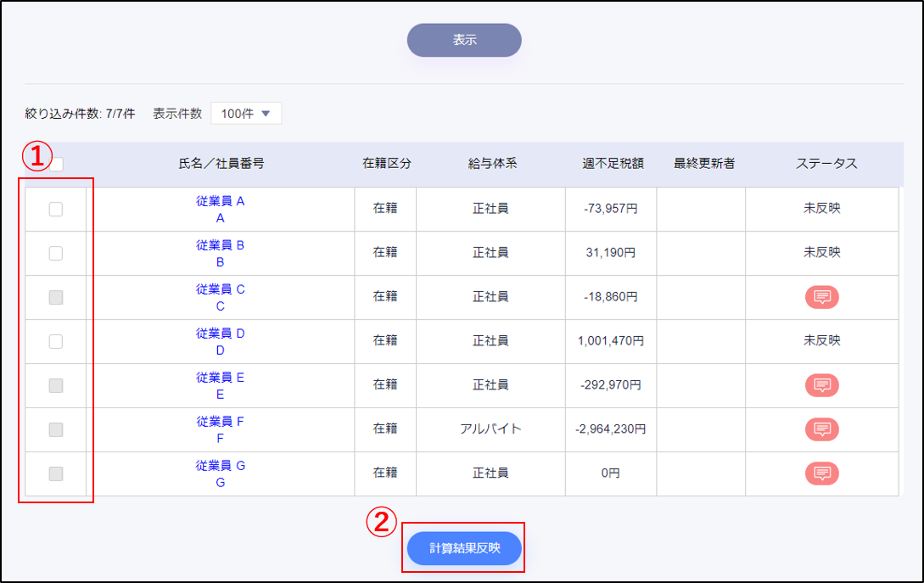Open 従業員 D employee link
Image resolution: width=924 pixels, height=583 pixels.
221,334
